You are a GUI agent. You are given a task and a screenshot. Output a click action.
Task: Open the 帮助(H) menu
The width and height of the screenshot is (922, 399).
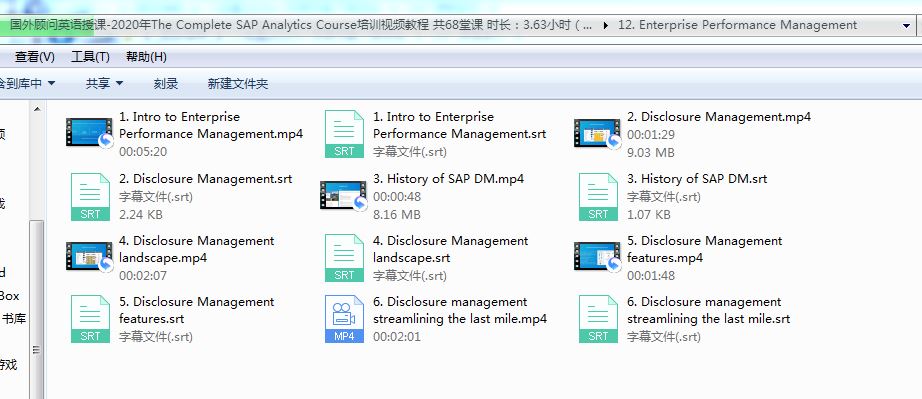pos(146,57)
